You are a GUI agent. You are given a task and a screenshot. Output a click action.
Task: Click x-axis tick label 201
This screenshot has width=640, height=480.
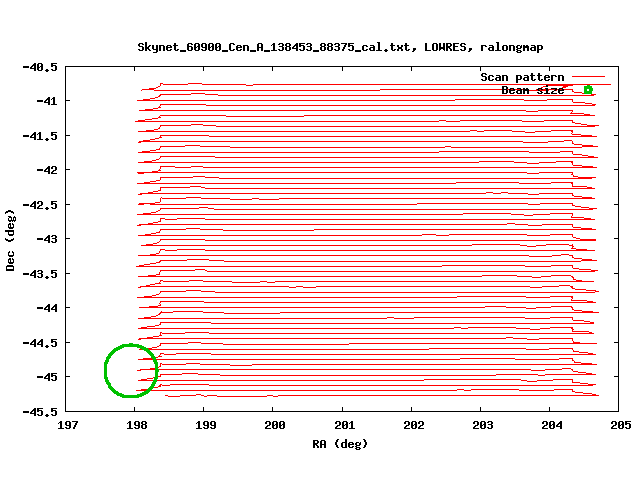344,425
